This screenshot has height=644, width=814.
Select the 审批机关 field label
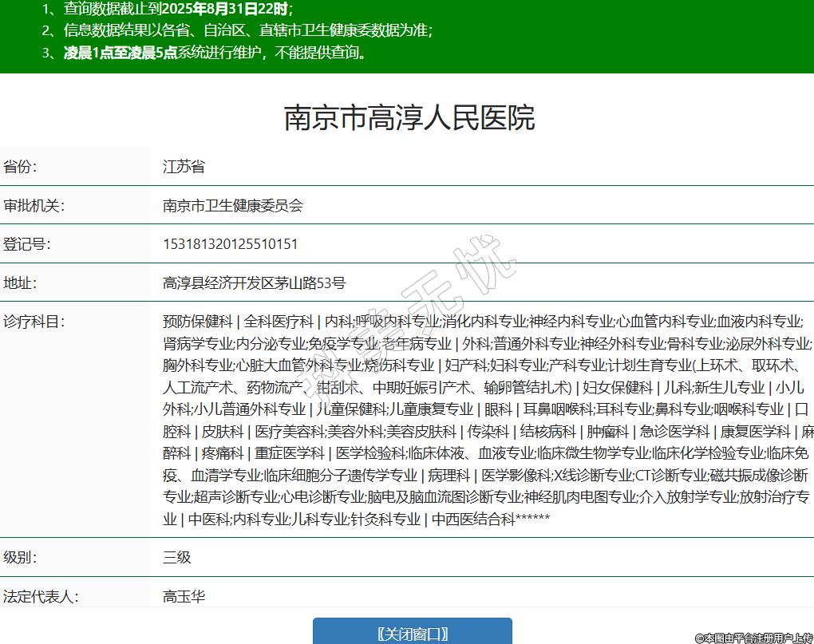[34, 205]
